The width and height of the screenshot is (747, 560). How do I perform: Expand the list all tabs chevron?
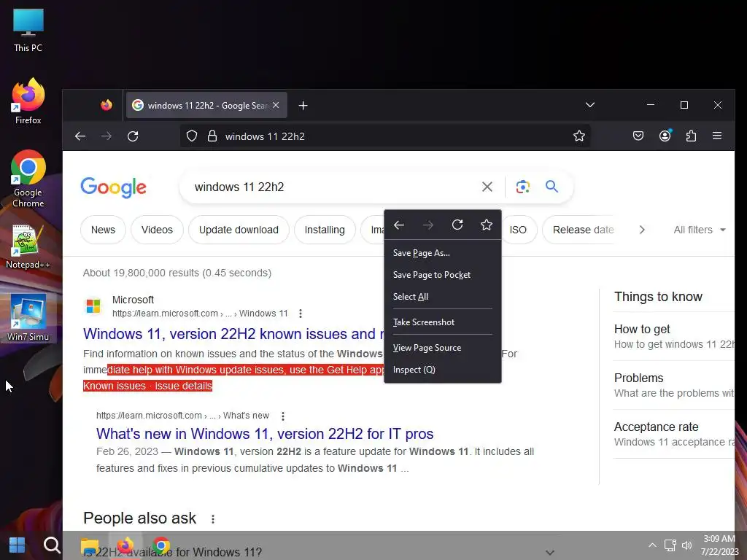click(x=589, y=105)
